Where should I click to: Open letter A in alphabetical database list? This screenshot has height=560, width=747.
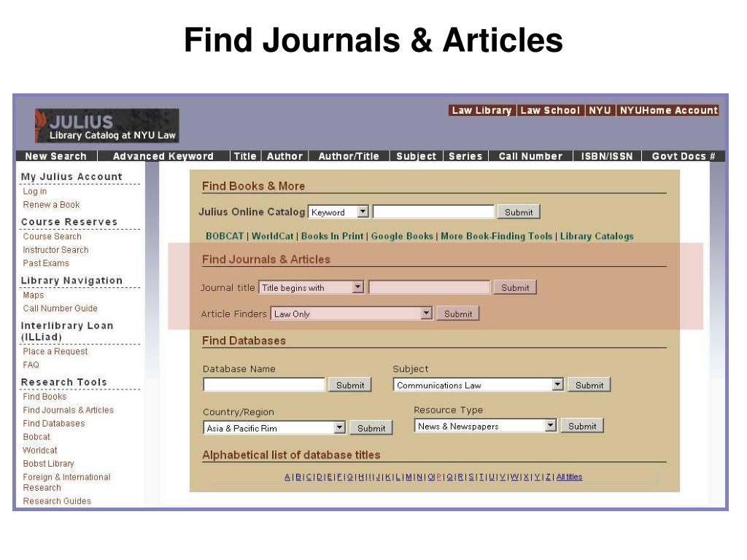(x=287, y=477)
